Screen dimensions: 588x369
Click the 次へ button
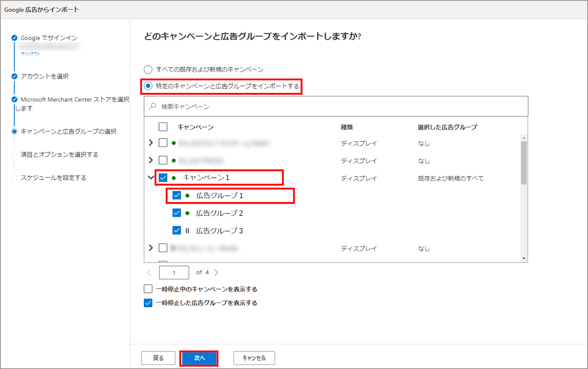(199, 358)
